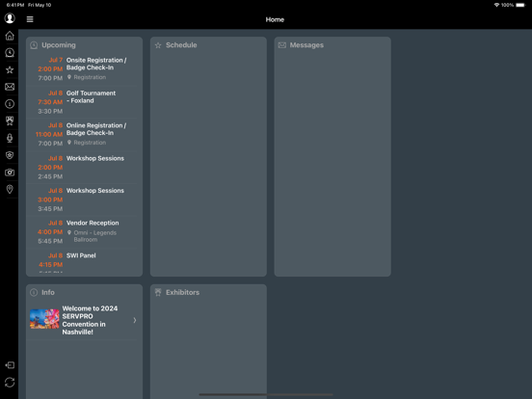The image size is (532, 399).
Task: Open Speakers via sidebar microphone icon
Action: coord(10,138)
